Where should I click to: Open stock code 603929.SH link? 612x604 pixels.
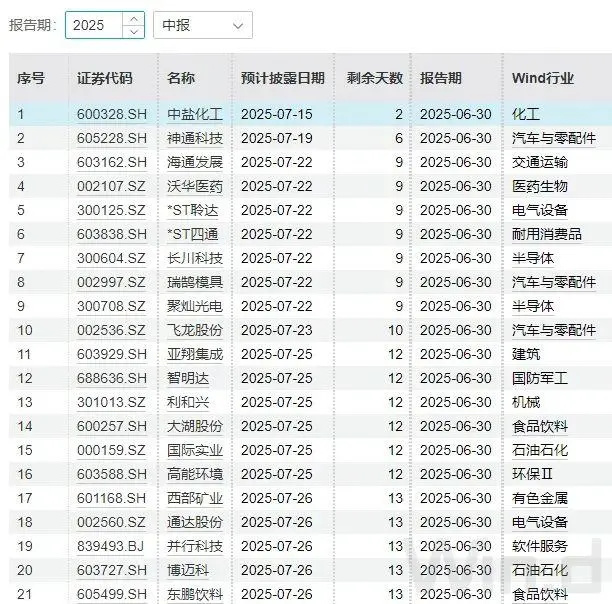(x=112, y=354)
